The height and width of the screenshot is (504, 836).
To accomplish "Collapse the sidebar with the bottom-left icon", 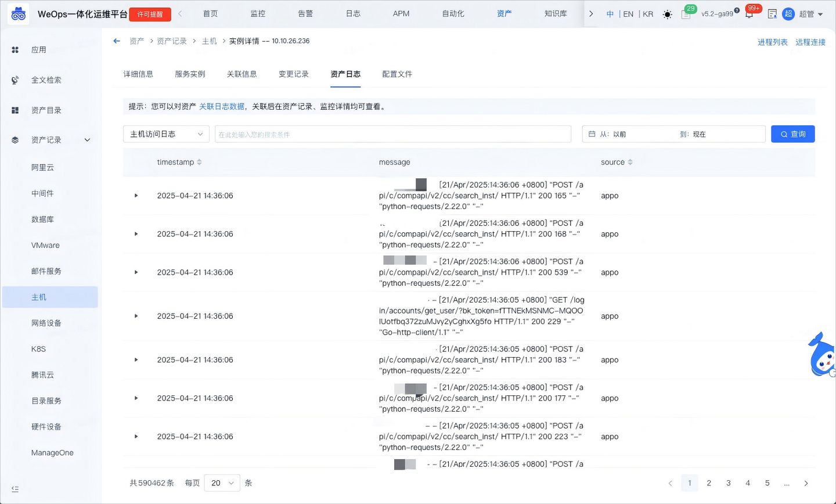I will point(14,489).
